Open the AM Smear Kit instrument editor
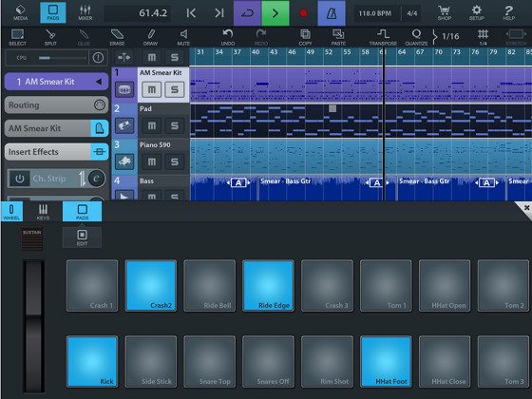This screenshot has height=399, width=532. click(x=100, y=128)
